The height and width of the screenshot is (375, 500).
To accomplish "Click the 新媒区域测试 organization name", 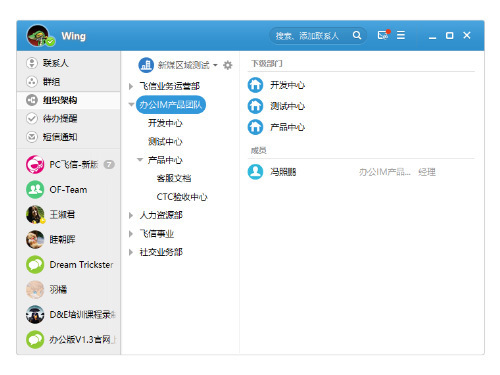I will (183, 65).
